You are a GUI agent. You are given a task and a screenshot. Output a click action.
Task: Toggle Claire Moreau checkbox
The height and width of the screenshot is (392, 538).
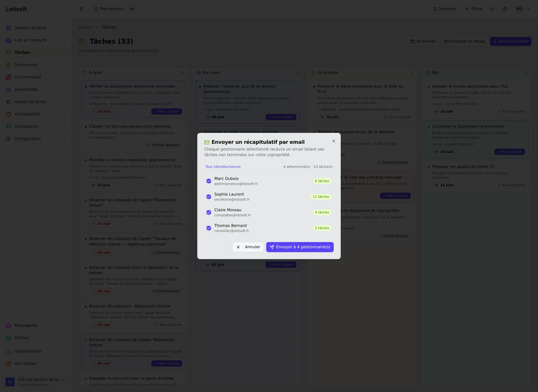(209, 212)
